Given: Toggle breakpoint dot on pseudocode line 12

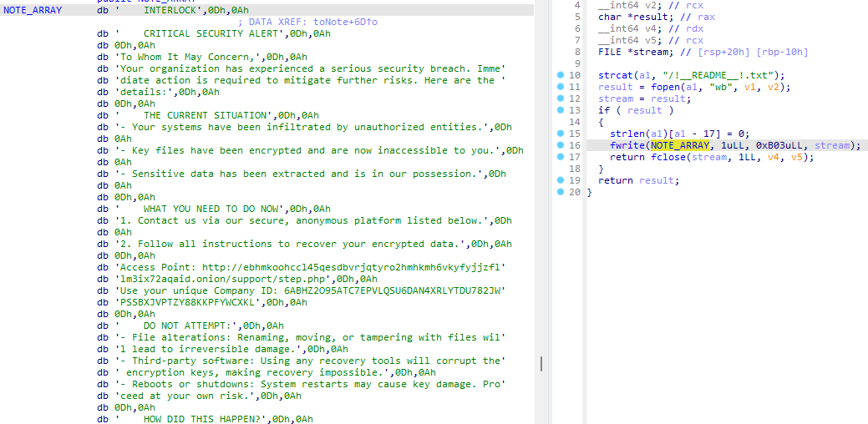Looking at the screenshot, I should [561, 98].
